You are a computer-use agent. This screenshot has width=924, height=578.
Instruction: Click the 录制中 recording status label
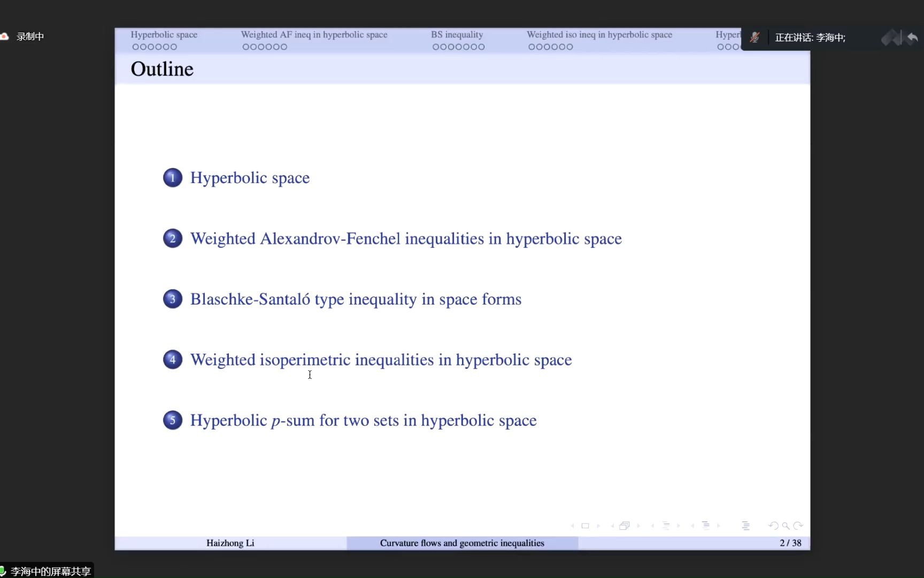pyautogui.click(x=30, y=36)
